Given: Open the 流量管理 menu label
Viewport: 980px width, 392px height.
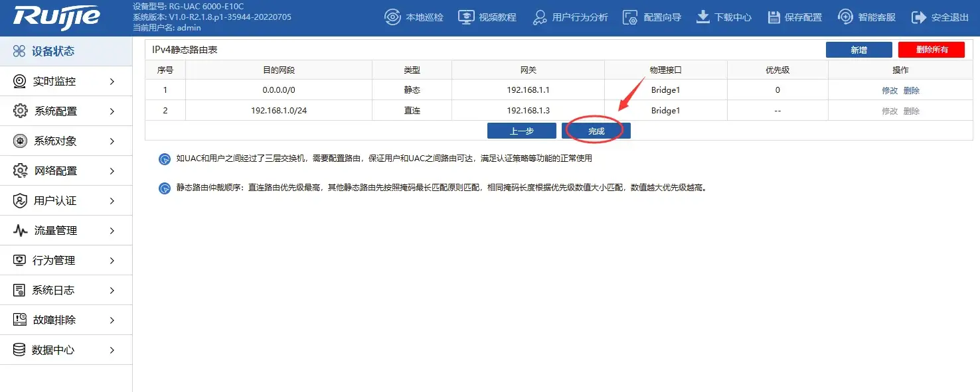Looking at the screenshot, I should [56, 230].
